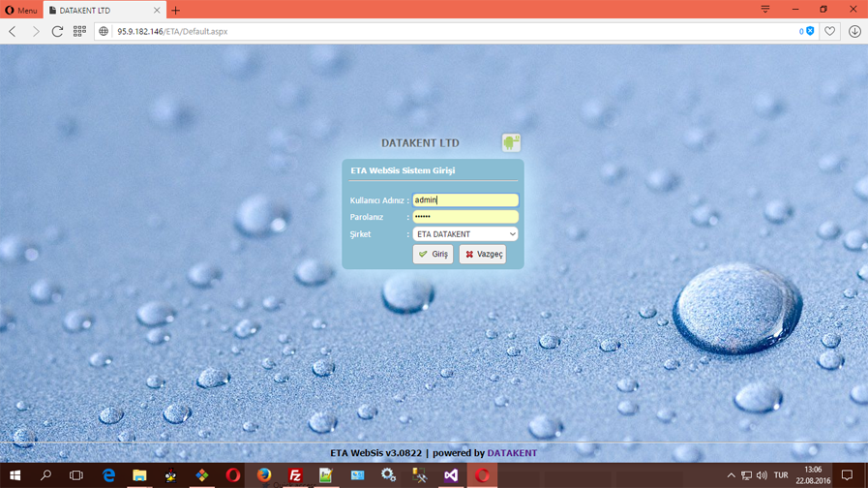Open the clock showing 13:06
Image resolution: width=868 pixels, height=488 pixels.
tap(813, 475)
